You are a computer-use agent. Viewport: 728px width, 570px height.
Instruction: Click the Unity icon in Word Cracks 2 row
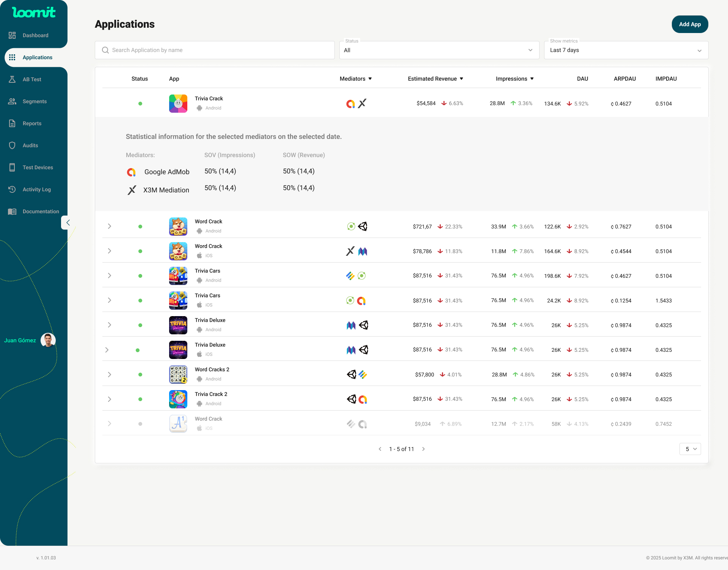351,375
